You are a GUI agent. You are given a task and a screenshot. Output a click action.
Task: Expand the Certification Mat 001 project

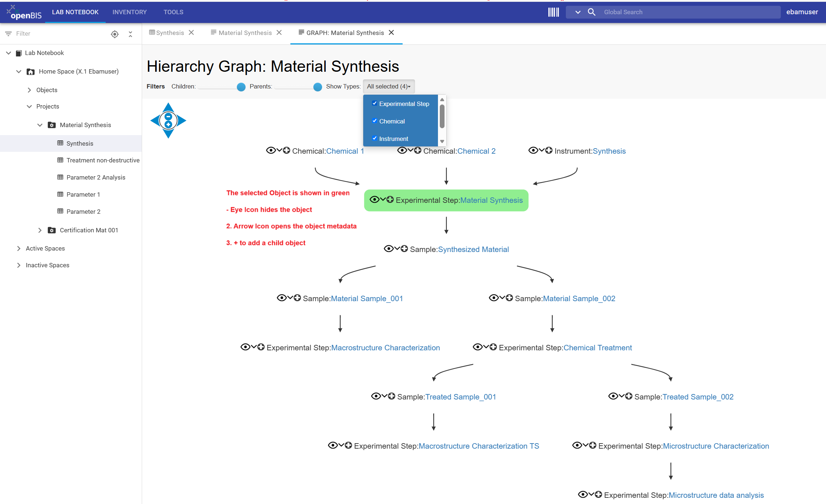[40, 230]
